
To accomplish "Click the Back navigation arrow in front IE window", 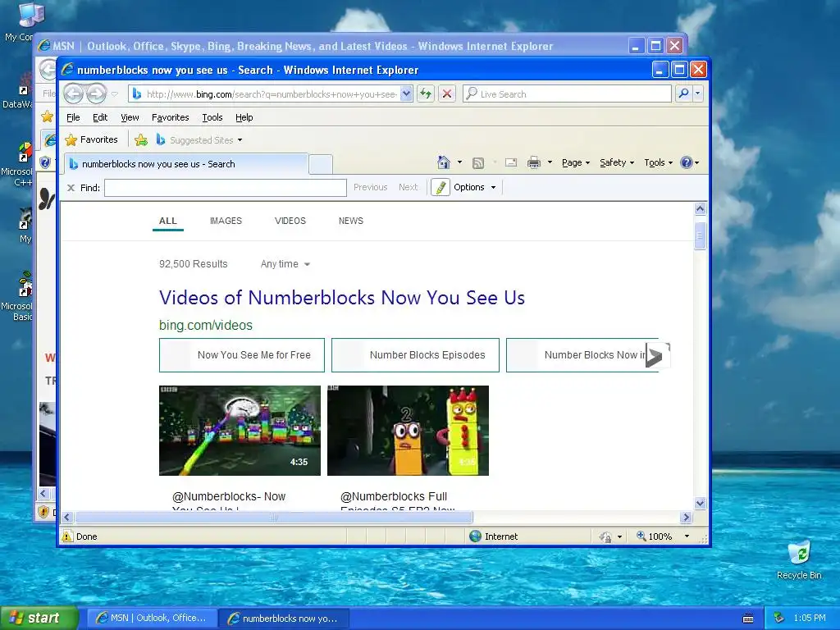I will (73, 94).
